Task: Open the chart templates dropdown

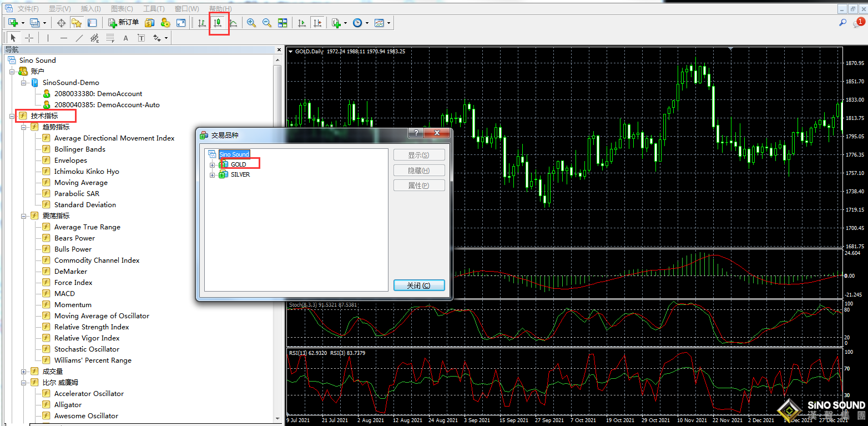Action: click(380, 23)
